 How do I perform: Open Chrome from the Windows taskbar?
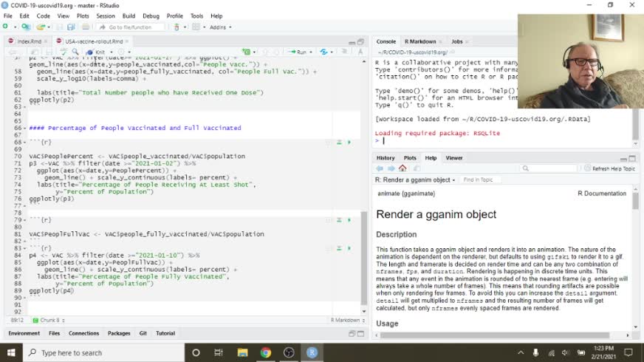(x=266, y=352)
